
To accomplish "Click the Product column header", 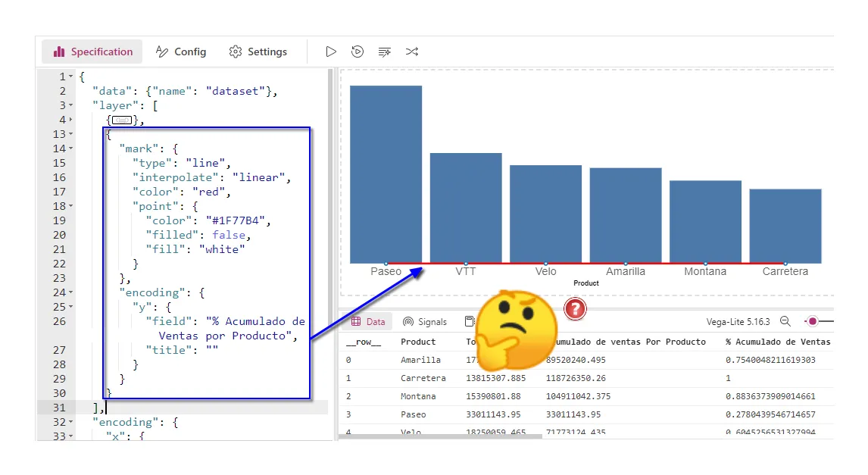I will click(418, 342).
